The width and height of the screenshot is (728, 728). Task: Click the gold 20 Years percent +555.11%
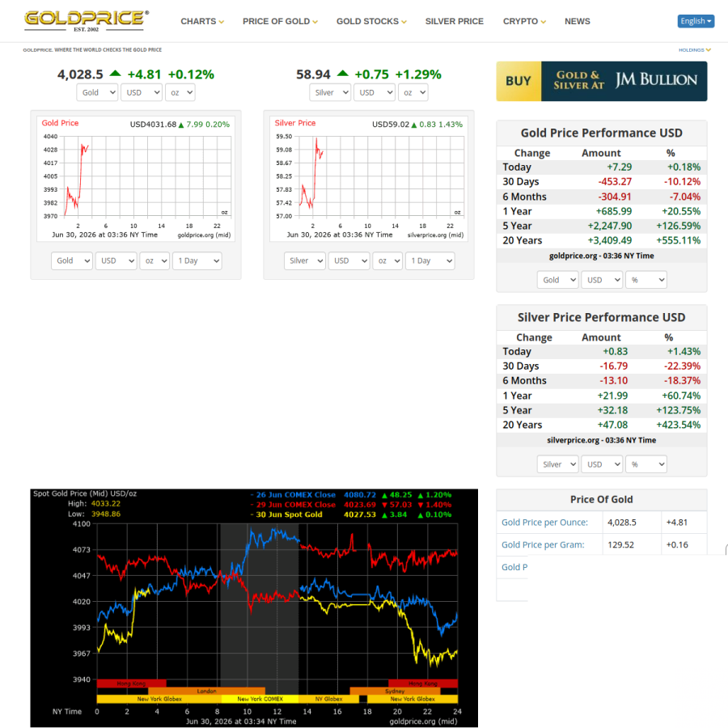pos(679,240)
